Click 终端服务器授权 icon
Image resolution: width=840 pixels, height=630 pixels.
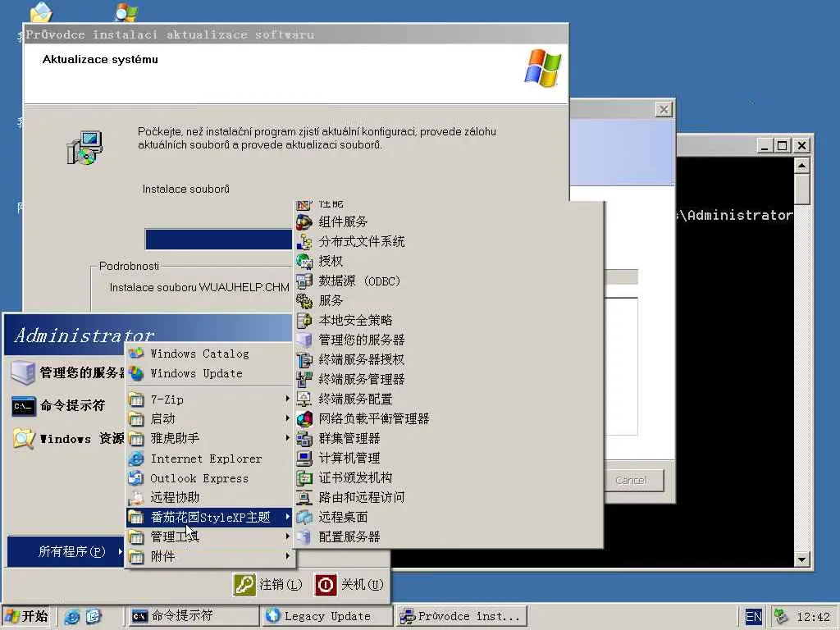(304, 359)
